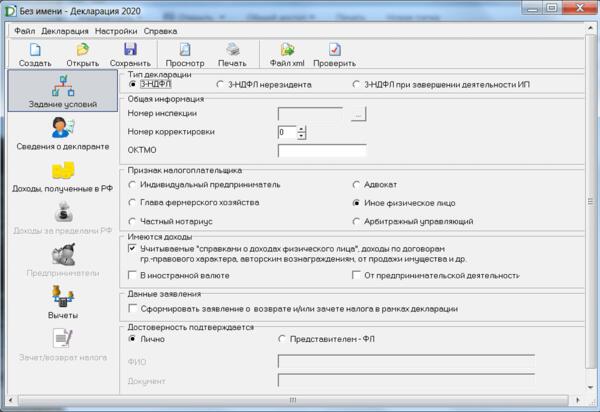Print the declaration with Печать

pyautogui.click(x=232, y=55)
